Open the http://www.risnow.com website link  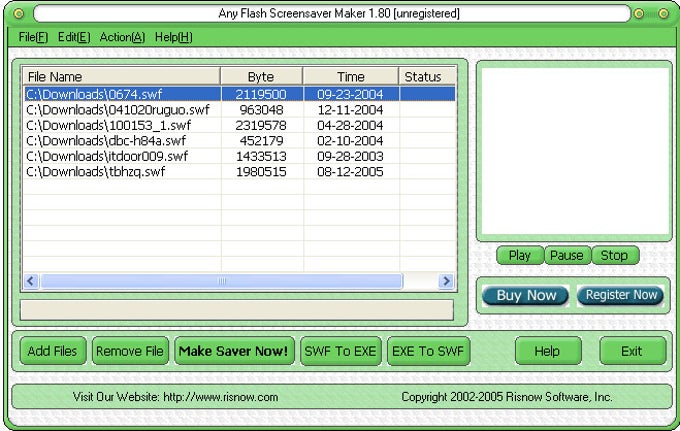[220, 397]
